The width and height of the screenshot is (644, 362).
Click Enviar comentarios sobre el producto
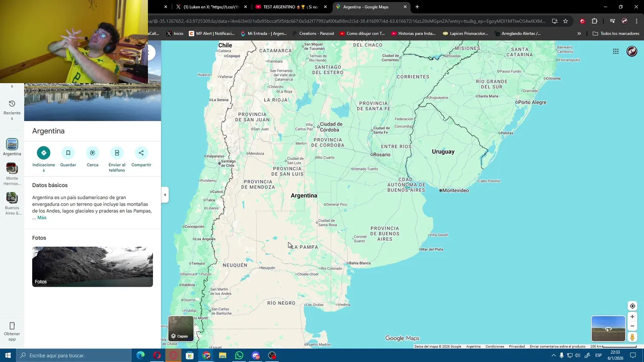[x=557, y=346]
